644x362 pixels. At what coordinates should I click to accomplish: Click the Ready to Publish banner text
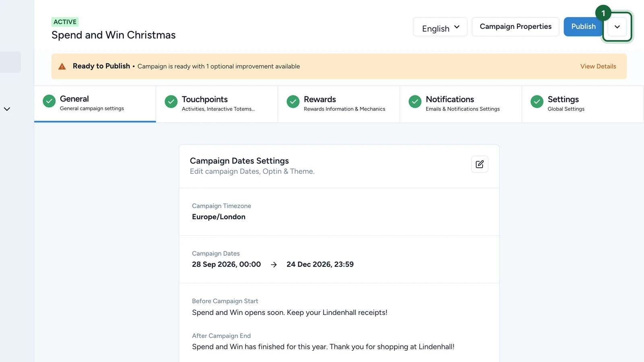[101, 66]
